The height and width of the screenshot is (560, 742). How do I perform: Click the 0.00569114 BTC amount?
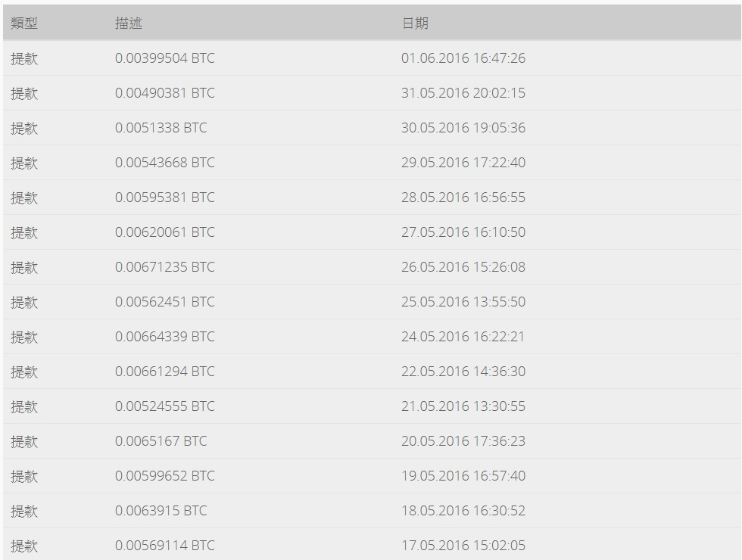point(165,546)
